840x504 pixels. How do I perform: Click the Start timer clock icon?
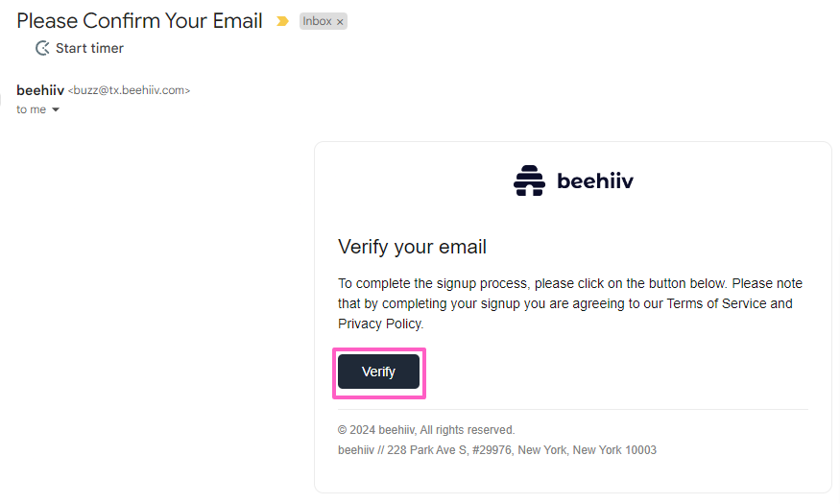[42, 48]
